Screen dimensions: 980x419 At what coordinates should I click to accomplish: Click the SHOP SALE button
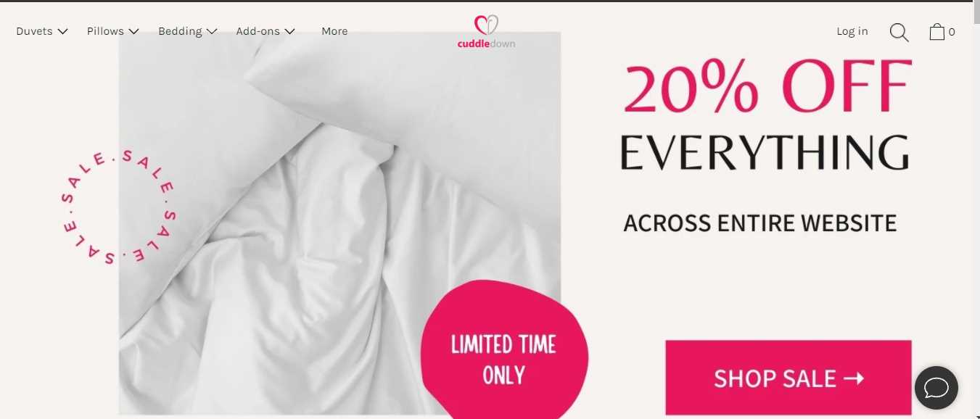pos(788,378)
